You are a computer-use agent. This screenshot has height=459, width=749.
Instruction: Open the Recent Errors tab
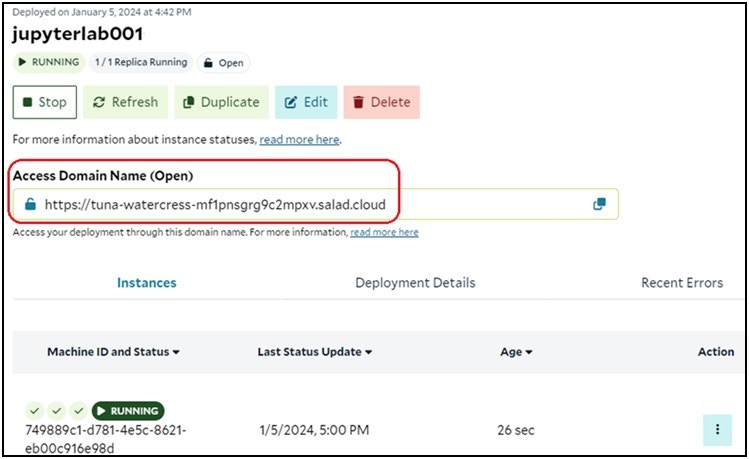(682, 283)
